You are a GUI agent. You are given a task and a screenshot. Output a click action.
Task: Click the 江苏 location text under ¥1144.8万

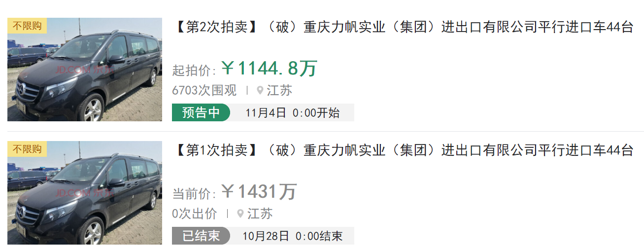[279, 91]
